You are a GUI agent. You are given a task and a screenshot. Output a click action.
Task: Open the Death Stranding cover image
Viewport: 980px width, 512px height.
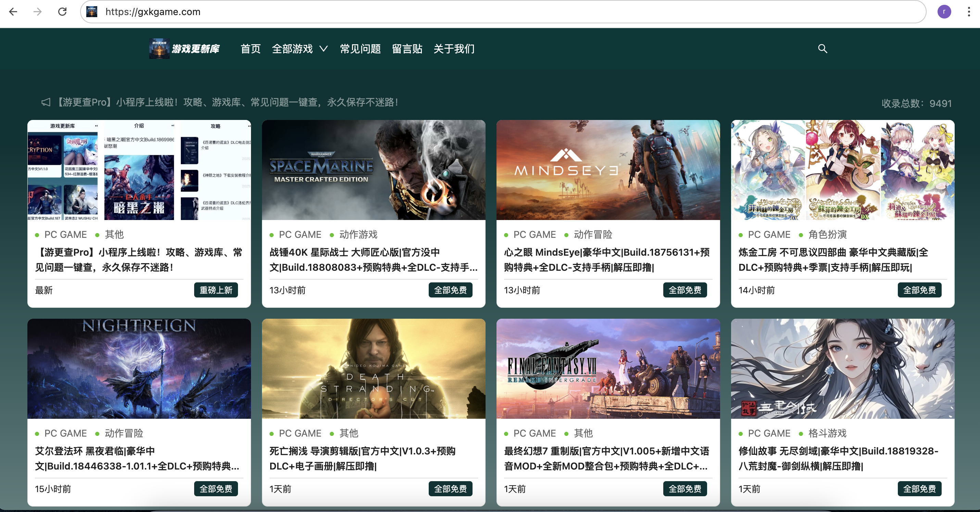(373, 368)
